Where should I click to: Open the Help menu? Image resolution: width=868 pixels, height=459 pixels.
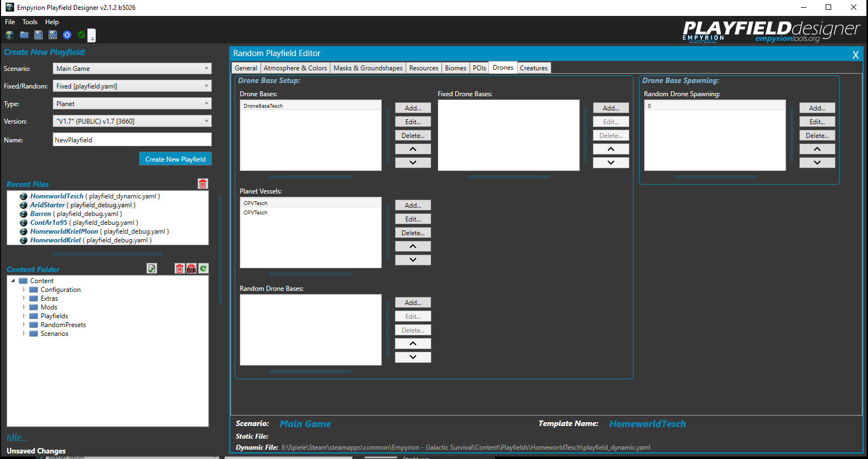tap(52, 22)
